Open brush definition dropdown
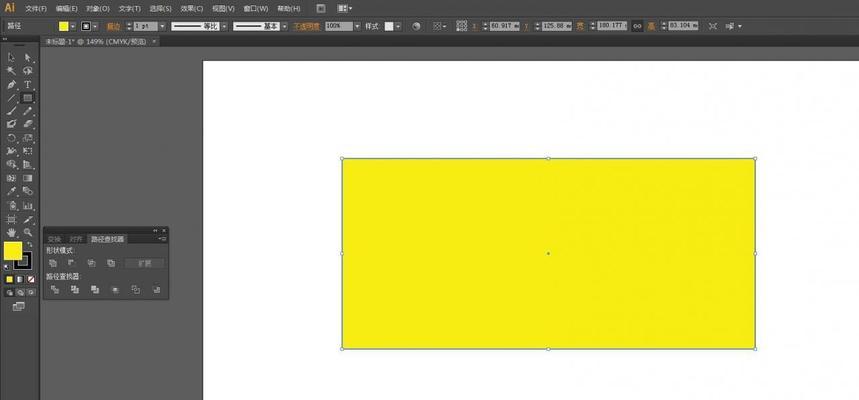The width and height of the screenshot is (859, 400). pyautogui.click(x=284, y=26)
